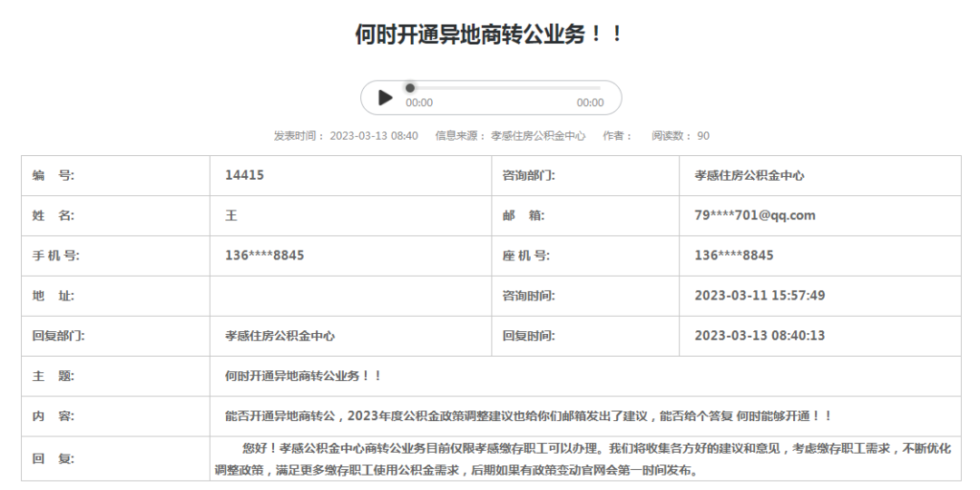This screenshot has height=490, width=980.
Task: Click the publish time 2023-03-13 08:40
Action: click(374, 136)
